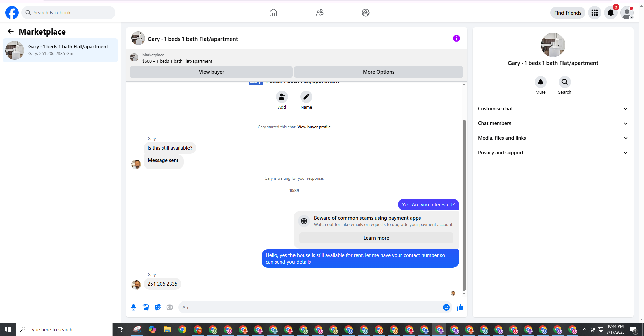Click the large listing photo in info panel

[553, 45]
